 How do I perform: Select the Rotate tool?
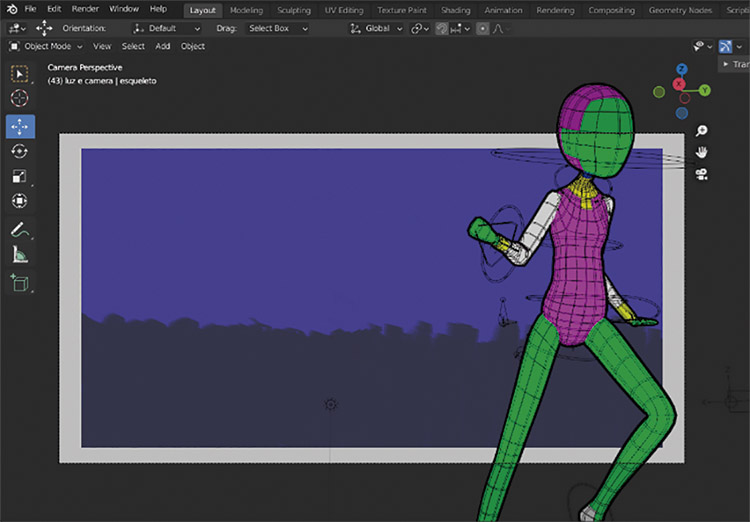[20, 151]
